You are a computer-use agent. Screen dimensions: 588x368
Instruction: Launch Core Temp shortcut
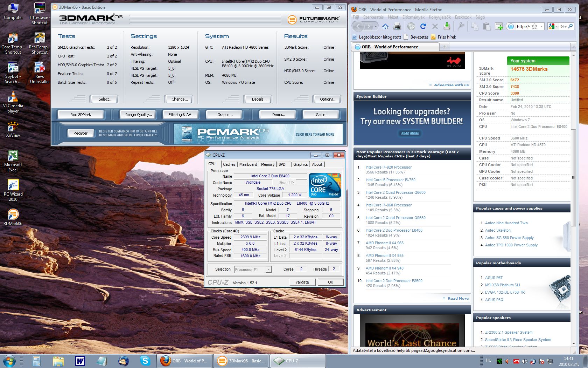[x=13, y=43]
